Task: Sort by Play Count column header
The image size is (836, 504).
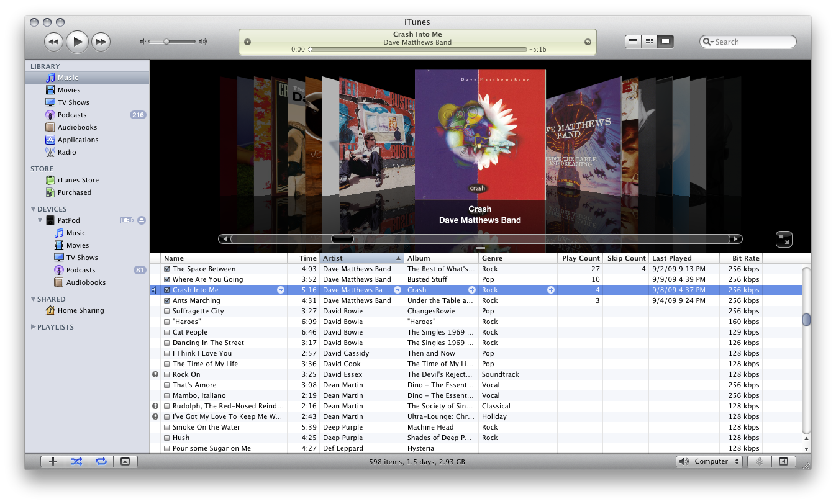Action: click(x=580, y=258)
